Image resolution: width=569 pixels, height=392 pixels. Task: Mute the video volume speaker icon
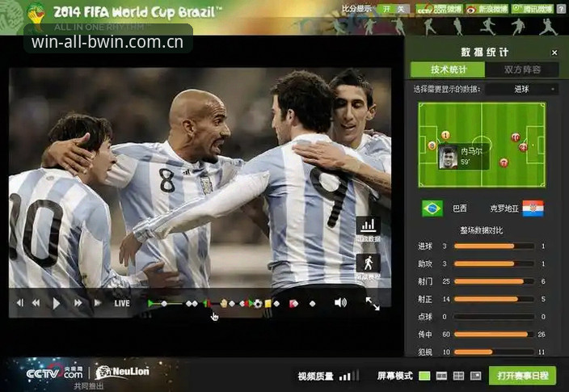click(x=340, y=303)
